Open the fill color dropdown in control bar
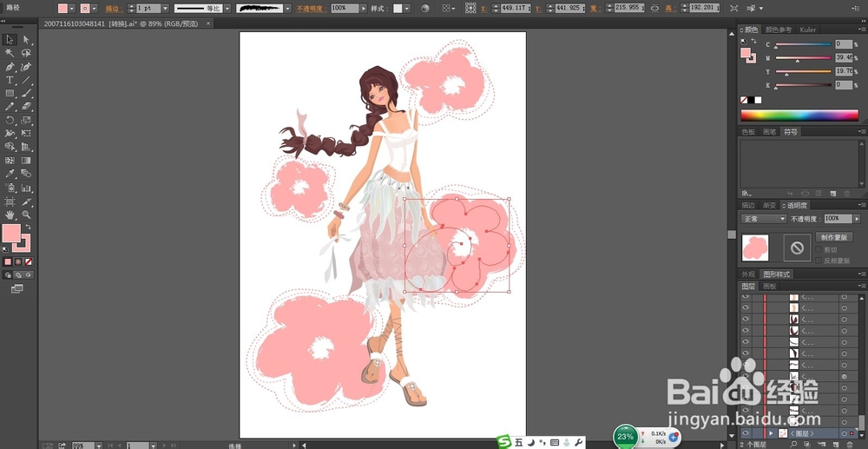The height and width of the screenshot is (449, 868). [x=72, y=9]
